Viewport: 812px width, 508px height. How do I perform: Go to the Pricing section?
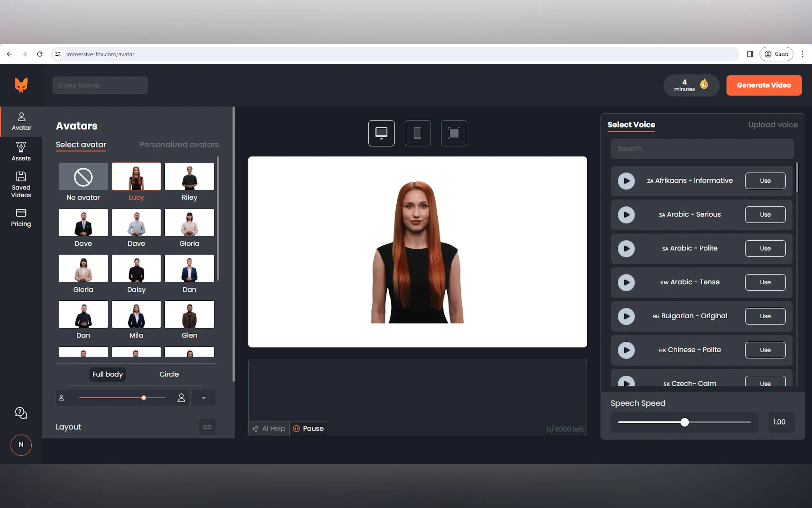coord(21,218)
